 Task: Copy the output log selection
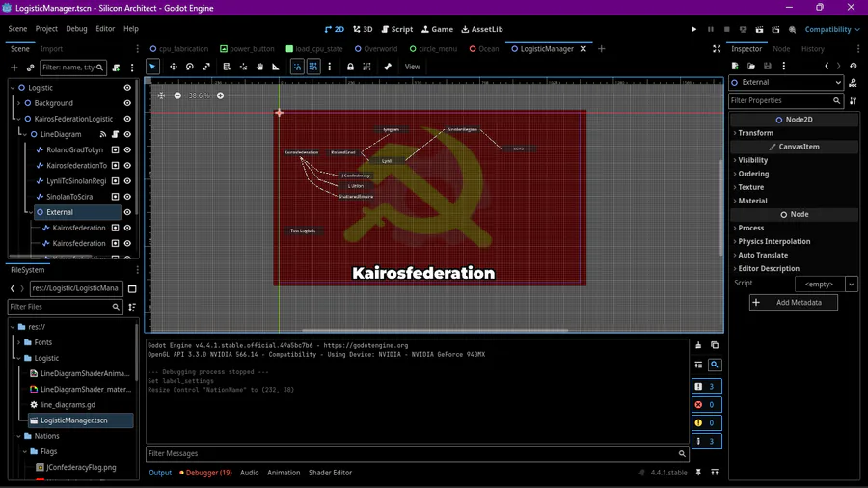(715, 345)
